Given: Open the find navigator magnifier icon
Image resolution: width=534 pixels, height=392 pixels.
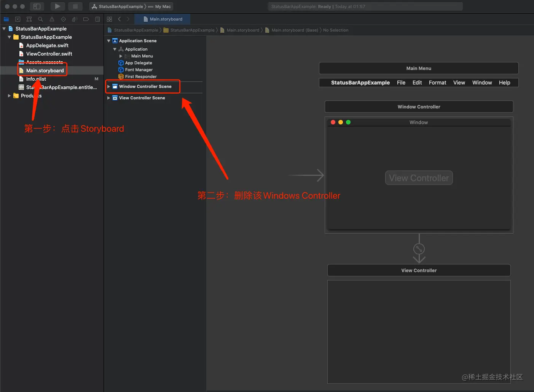Looking at the screenshot, I should coord(40,19).
